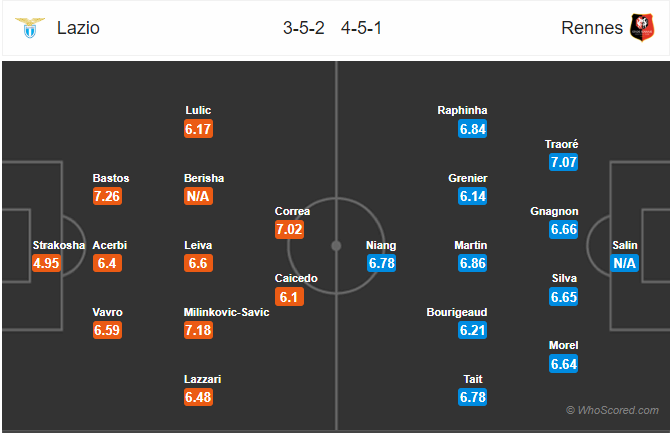Click the Rennes club crest icon

tap(640, 27)
